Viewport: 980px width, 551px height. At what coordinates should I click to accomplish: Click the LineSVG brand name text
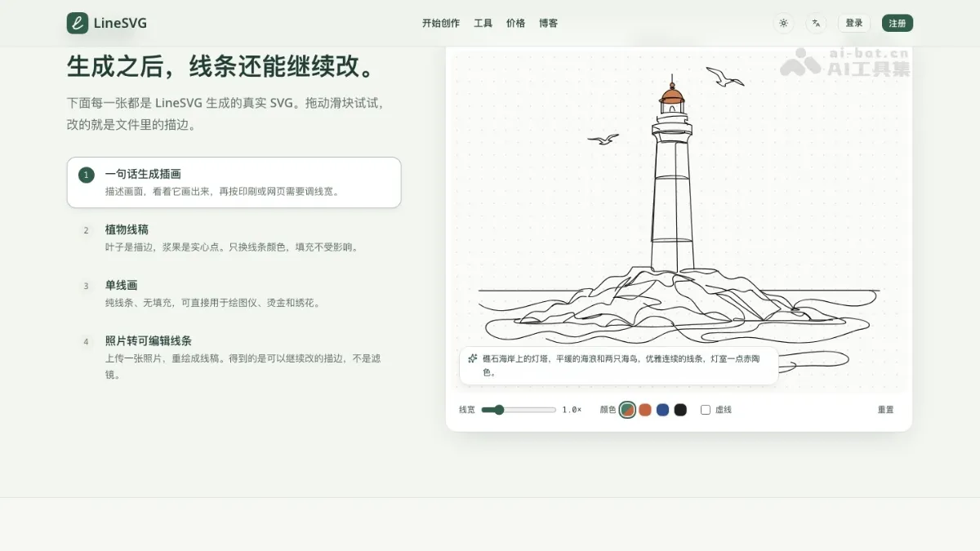point(120,24)
